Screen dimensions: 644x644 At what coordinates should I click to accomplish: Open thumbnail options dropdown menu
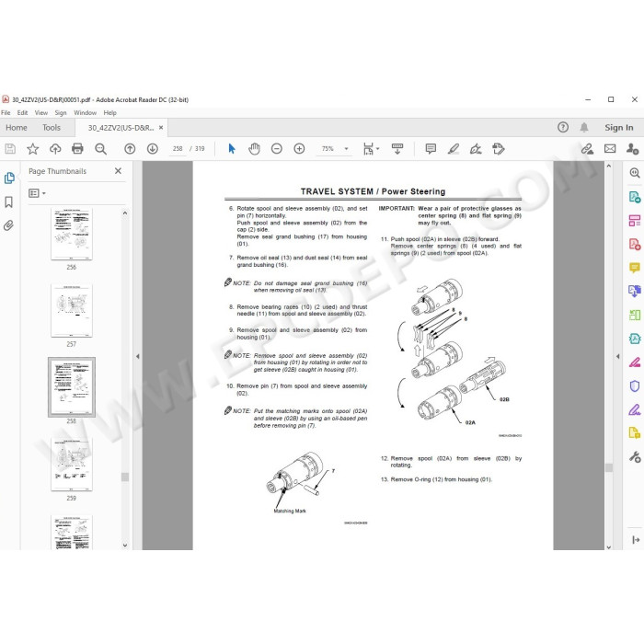click(x=37, y=193)
